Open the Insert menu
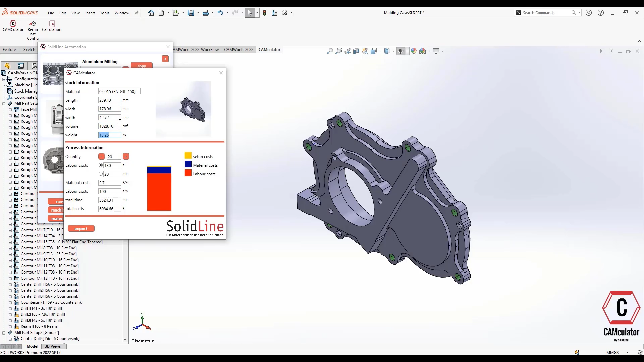Image resolution: width=644 pixels, height=362 pixels. tap(90, 13)
